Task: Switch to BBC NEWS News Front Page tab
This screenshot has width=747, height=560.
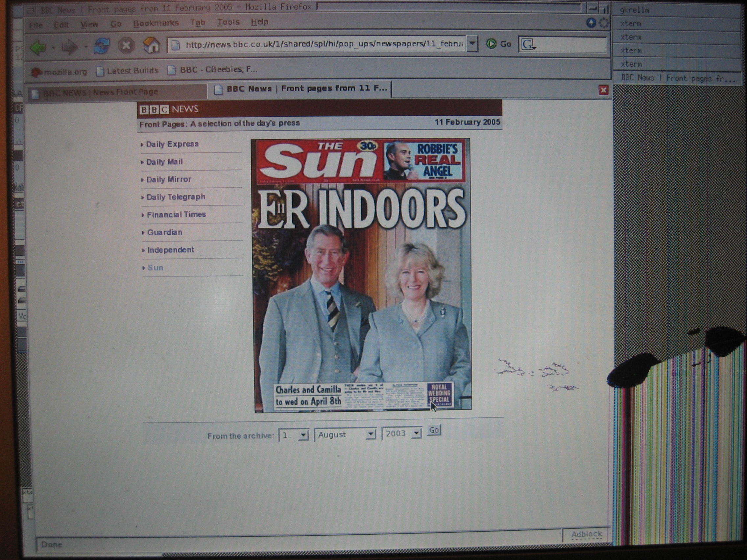Action: 117,93
